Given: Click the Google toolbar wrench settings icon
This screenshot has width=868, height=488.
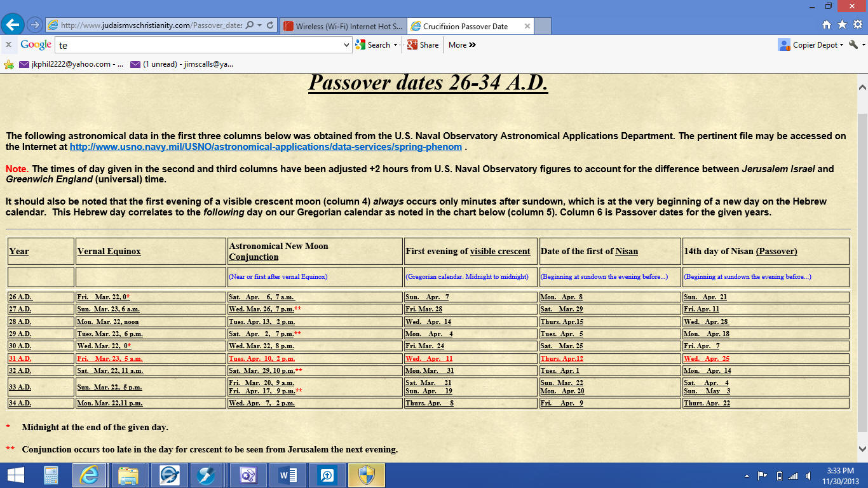Looking at the screenshot, I should (853, 44).
